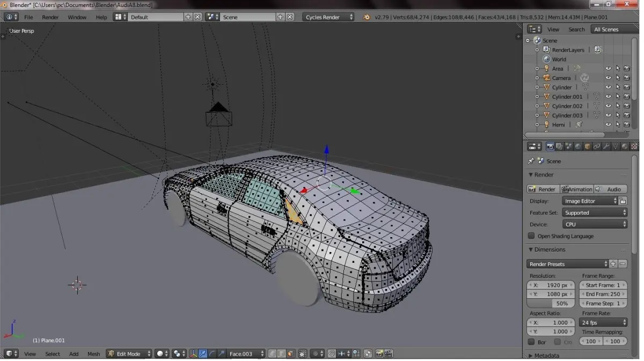Open the Face.003 orientation dropdown
The image size is (644, 361).
coord(246,354)
